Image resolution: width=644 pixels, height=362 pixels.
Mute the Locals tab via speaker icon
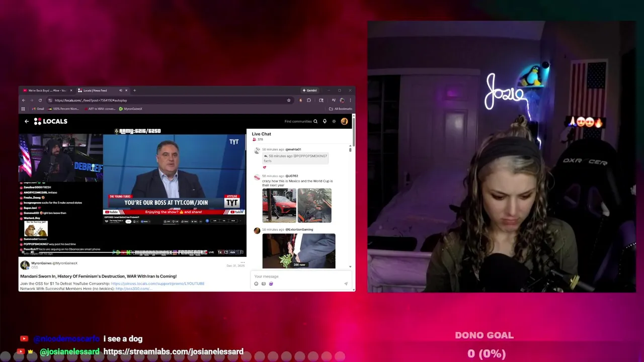coord(120,90)
